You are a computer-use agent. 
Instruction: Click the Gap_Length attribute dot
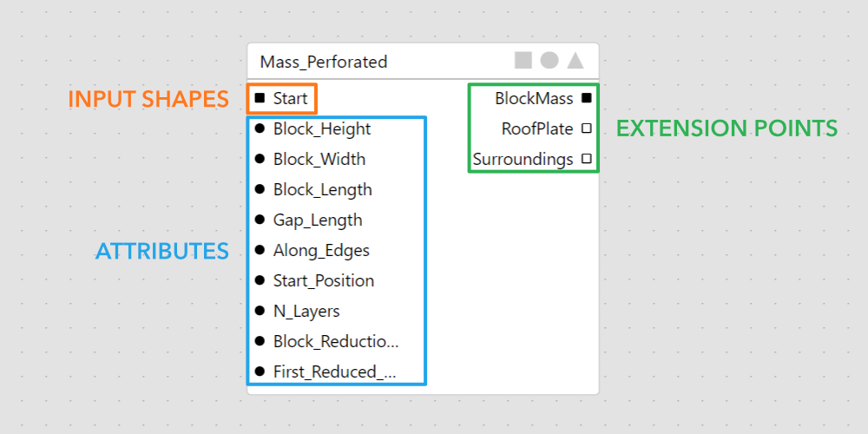coord(260,220)
